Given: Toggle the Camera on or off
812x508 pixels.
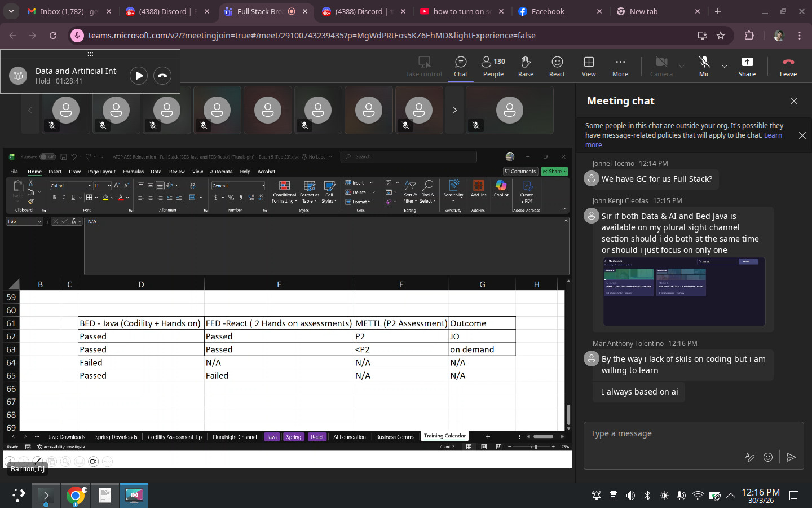Looking at the screenshot, I should pyautogui.click(x=661, y=67).
